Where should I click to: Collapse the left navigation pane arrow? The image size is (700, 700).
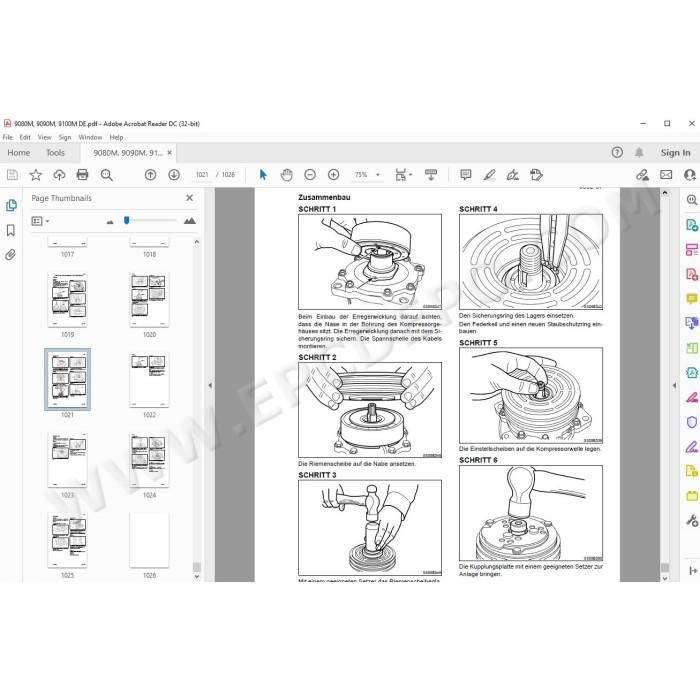coord(210,385)
